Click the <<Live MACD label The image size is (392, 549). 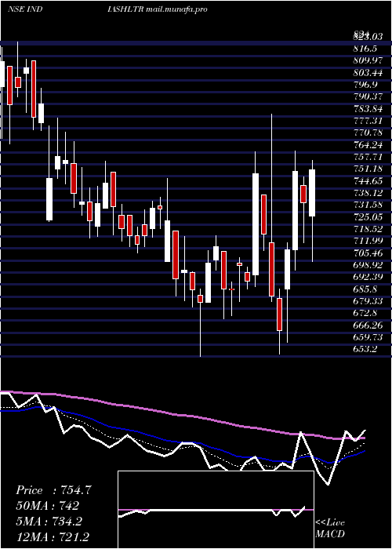tap(330, 528)
